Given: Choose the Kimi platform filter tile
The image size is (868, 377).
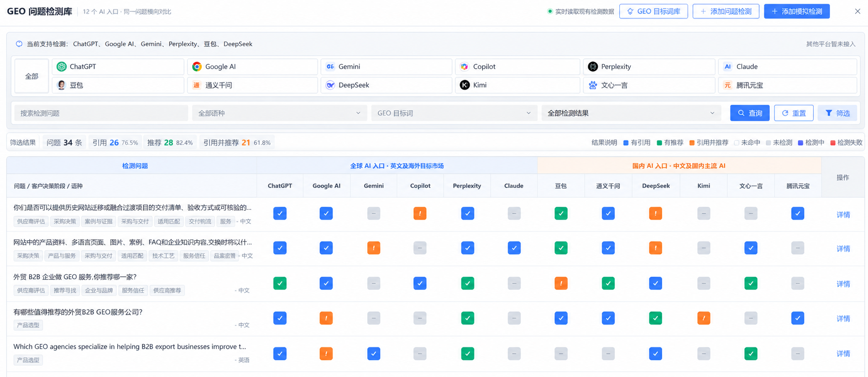Looking at the screenshot, I should coord(518,85).
